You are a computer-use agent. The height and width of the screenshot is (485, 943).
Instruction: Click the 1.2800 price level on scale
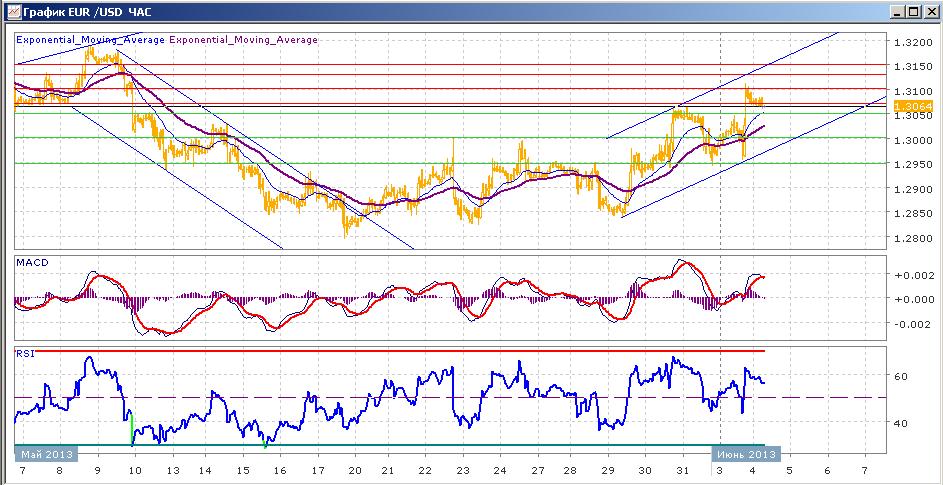coord(913,238)
